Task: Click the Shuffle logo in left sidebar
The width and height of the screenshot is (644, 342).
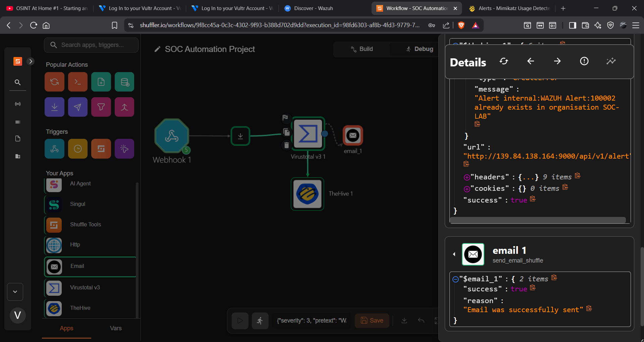Action: pos(18,61)
